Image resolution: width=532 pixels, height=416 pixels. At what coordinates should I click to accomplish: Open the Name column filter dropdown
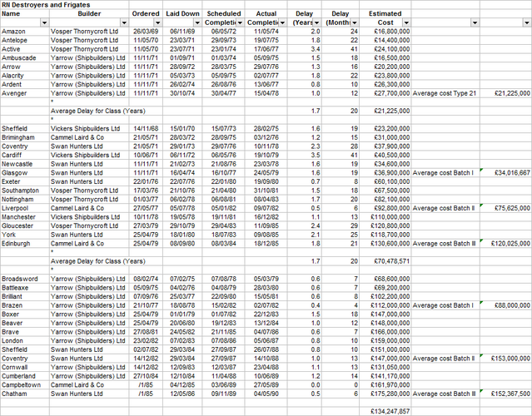point(44,22)
